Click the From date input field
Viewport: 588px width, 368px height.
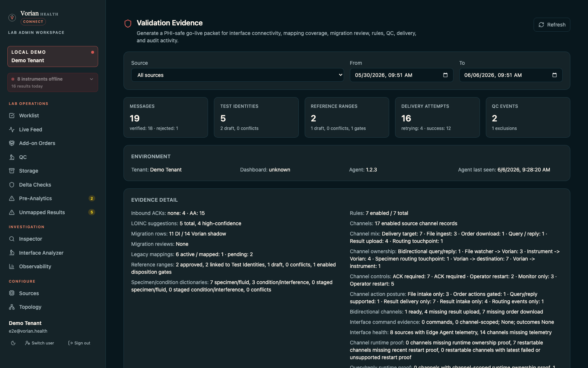[x=401, y=75]
